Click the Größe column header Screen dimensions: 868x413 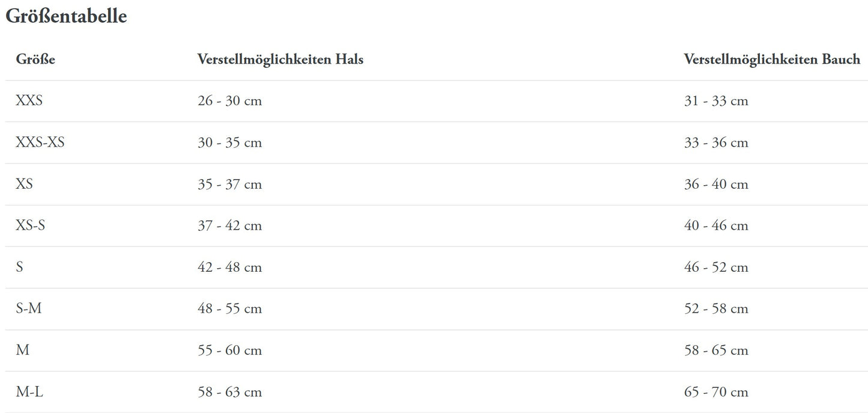pyautogui.click(x=35, y=60)
